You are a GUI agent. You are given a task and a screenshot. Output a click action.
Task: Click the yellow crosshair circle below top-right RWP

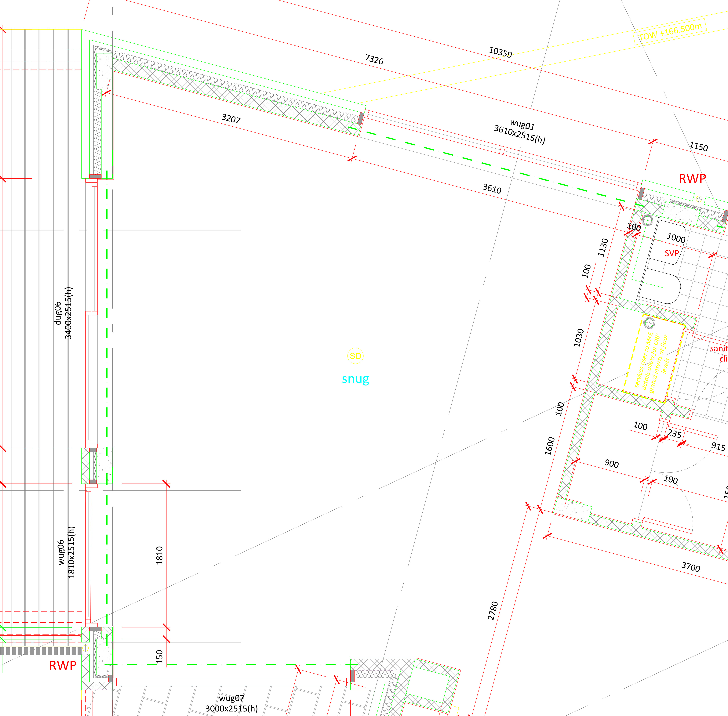tap(699, 199)
